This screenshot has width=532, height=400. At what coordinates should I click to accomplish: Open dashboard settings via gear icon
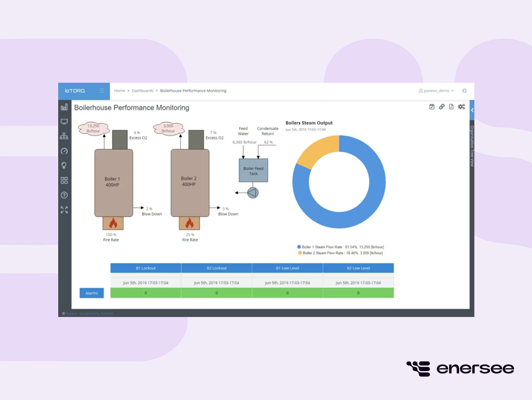pos(461,107)
